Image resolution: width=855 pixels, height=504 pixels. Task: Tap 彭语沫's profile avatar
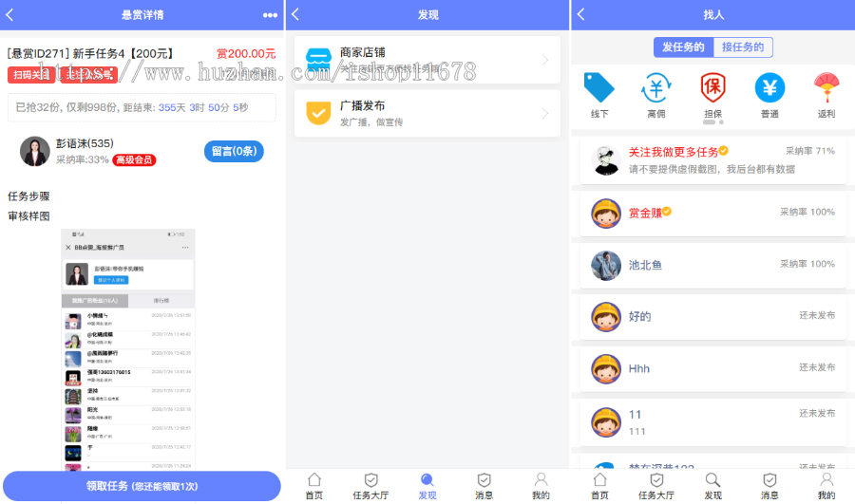tap(35, 151)
